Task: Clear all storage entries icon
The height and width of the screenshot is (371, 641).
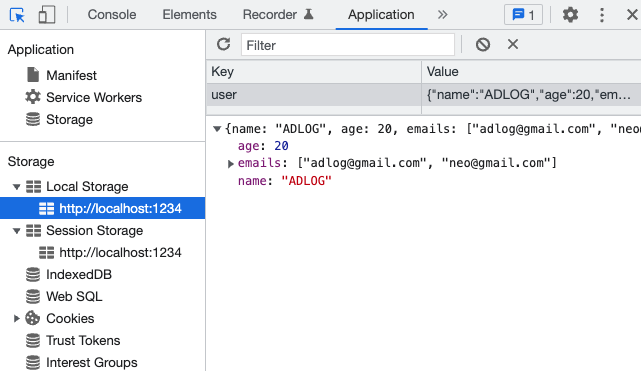Action: pyautogui.click(x=483, y=45)
